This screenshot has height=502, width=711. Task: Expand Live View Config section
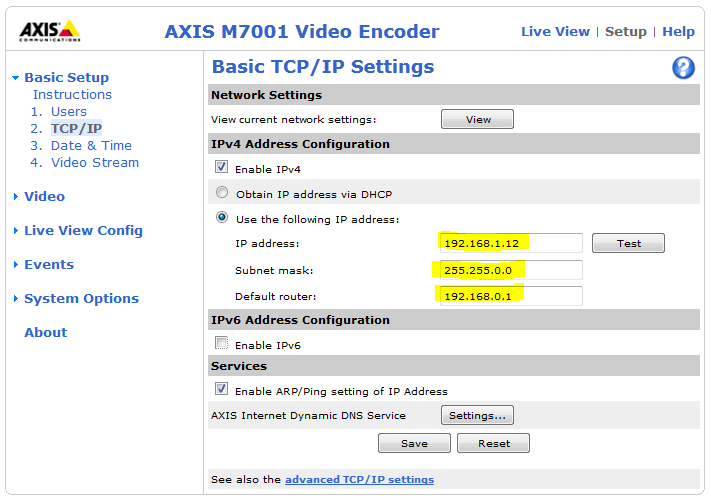point(83,231)
